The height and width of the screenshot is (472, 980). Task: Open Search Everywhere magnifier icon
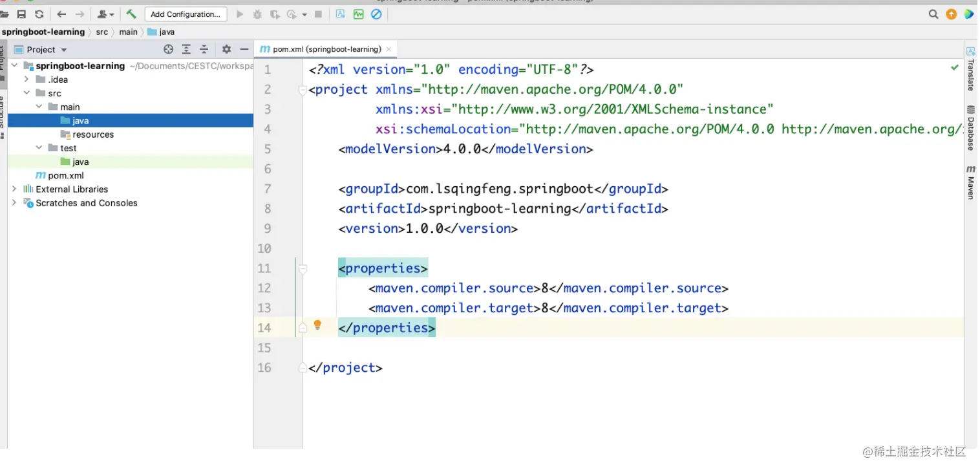click(x=933, y=14)
